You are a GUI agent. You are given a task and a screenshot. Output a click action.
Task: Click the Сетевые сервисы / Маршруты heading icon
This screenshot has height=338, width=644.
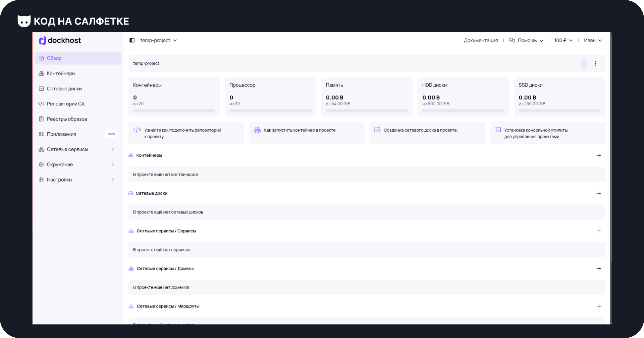[131, 306]
